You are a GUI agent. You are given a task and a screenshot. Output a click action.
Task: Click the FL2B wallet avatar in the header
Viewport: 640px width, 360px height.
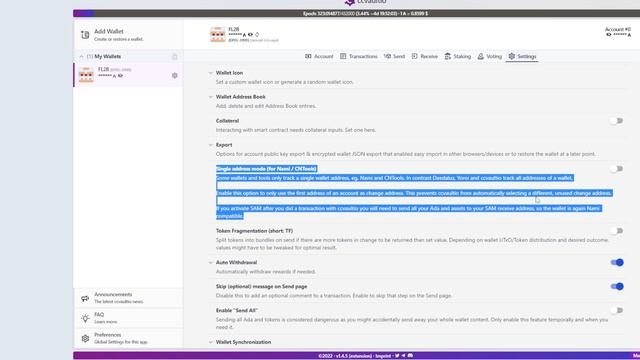(x=218, y=35)
